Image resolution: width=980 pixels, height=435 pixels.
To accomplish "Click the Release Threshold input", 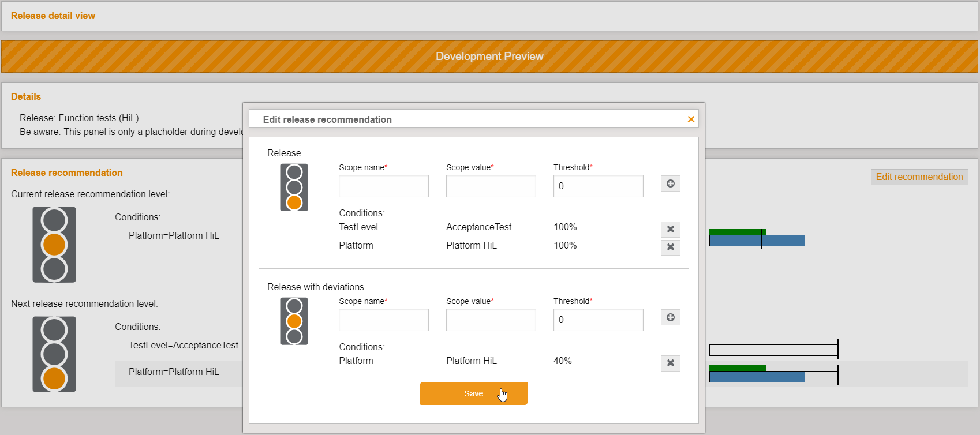I will 598,186.
